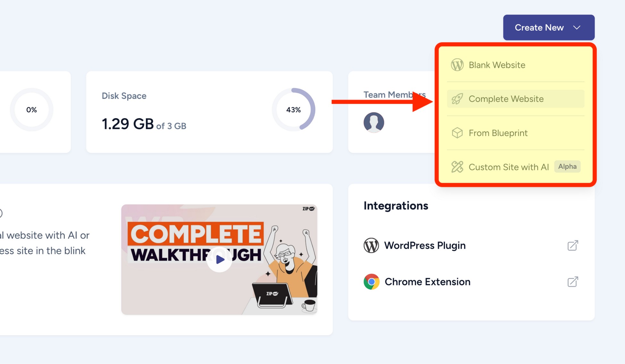Viewport: 625px width, 364px height.
Task: Choose Complete Website from the menu
Action: coord(506,99)
